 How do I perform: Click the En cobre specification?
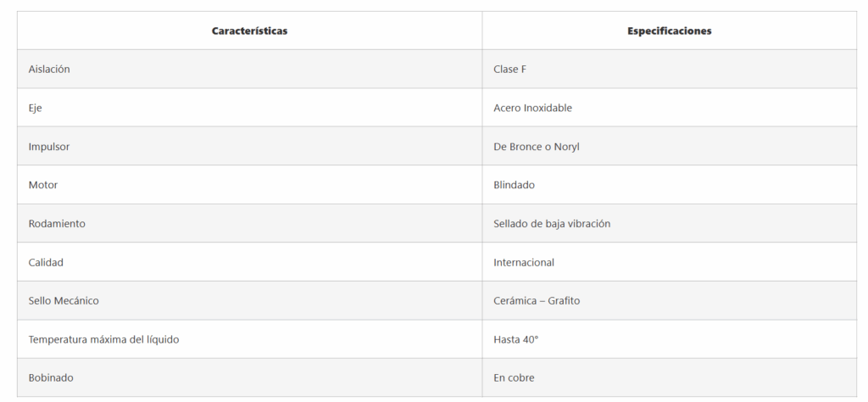point(514,378)
